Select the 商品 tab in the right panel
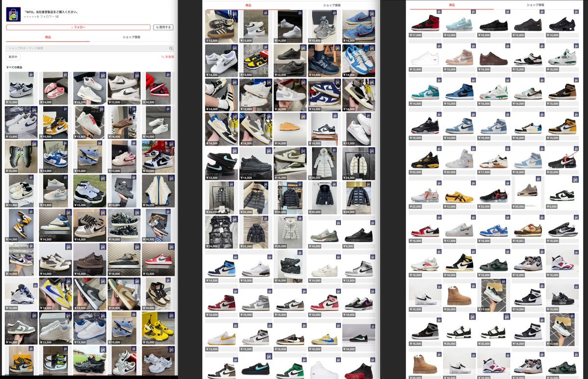Viewport: 588px width, 379px height. pyautogui.click(x=452, y=5)
